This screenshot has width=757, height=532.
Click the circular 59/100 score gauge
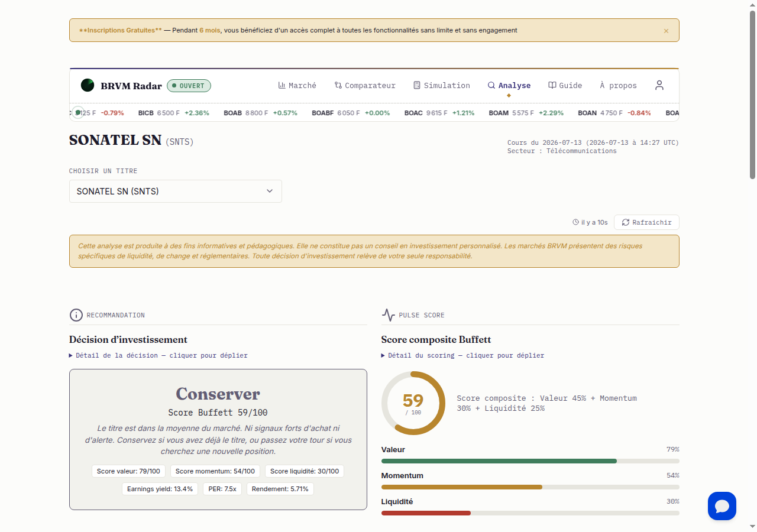tap(413, 403)
